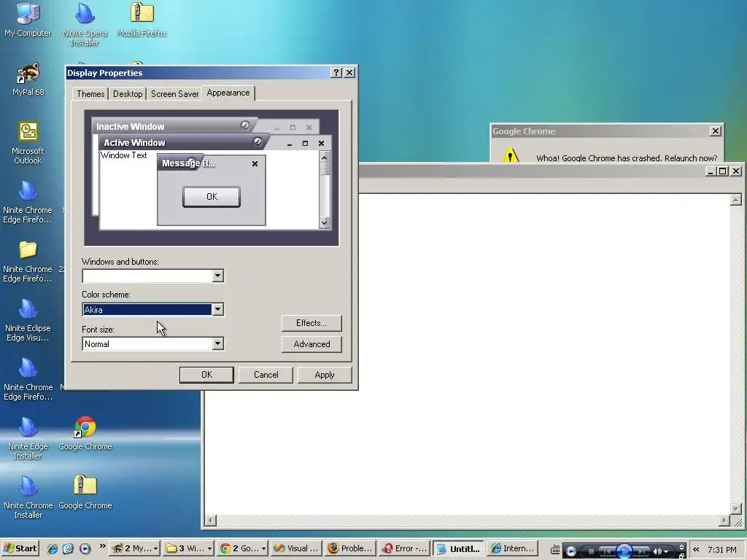Skip to the next track in the media toolbar
This screenshot has height=560, width=747.
[641, 551]
